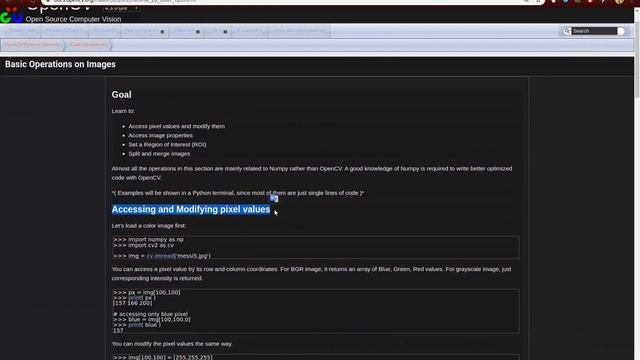The image size is (640, 360).
Task: Click bullet Split and merge images
Action: pyautogui.click(x=159, y=154)
